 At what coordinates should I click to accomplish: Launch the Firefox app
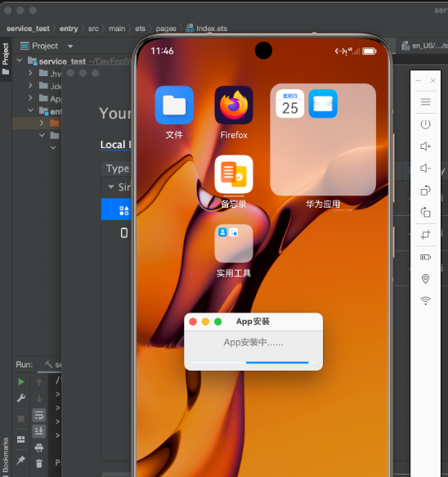(234, 106)
